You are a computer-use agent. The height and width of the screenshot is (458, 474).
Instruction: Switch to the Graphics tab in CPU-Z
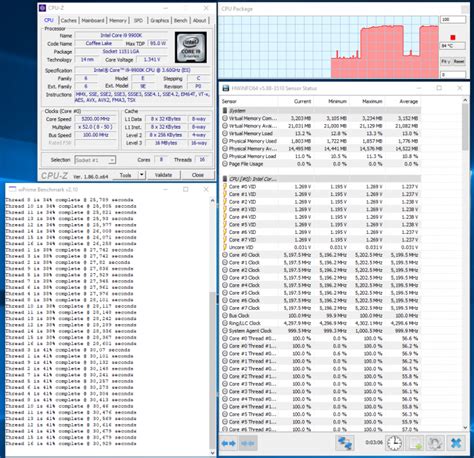(159, 20)
